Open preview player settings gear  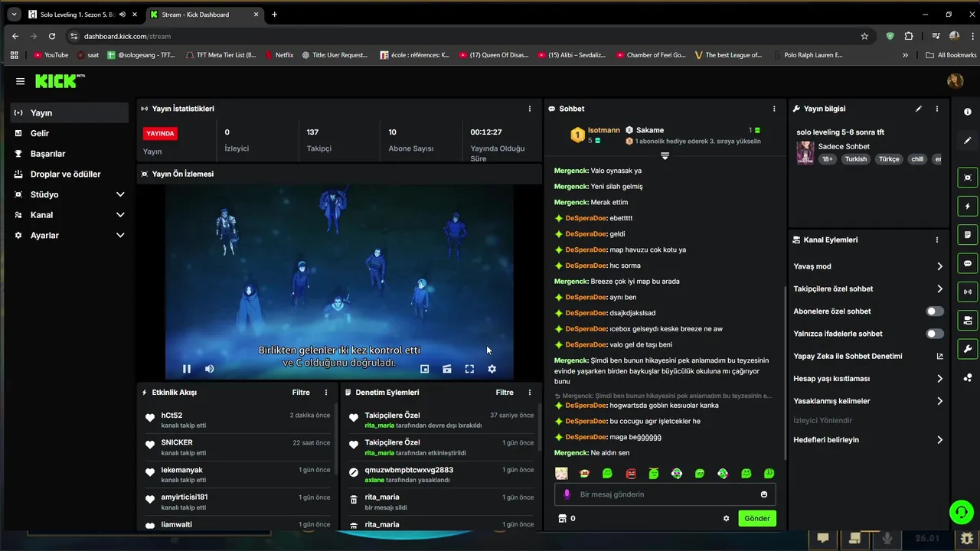point(492,369)
